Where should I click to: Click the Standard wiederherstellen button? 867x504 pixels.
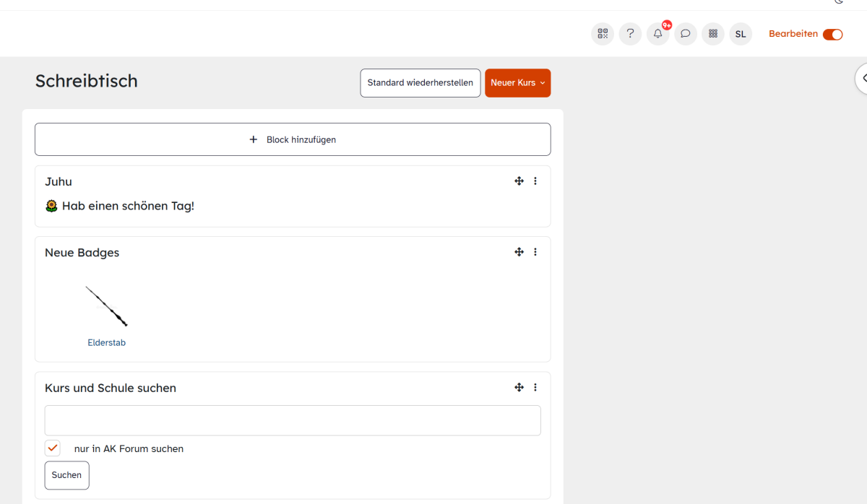tap(420, 83)
